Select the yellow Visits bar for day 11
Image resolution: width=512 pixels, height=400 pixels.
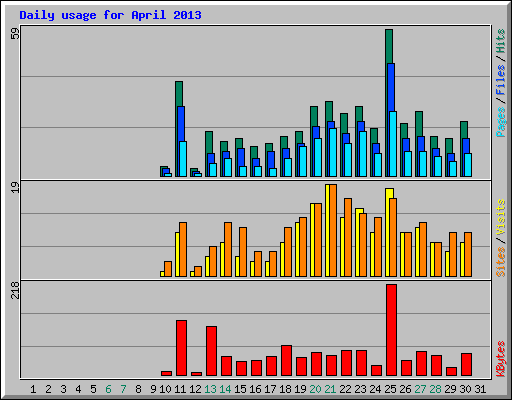tap(177, 254)
